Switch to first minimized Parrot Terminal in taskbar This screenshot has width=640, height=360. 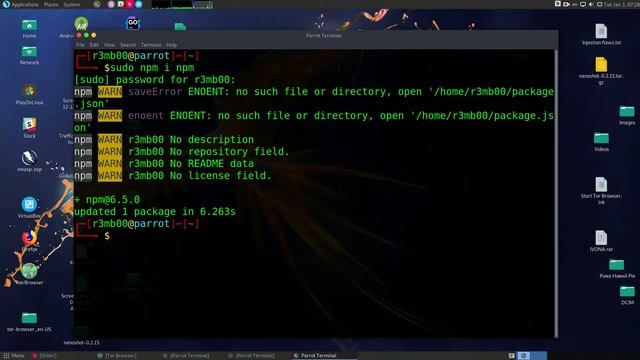tap(186, 356)
